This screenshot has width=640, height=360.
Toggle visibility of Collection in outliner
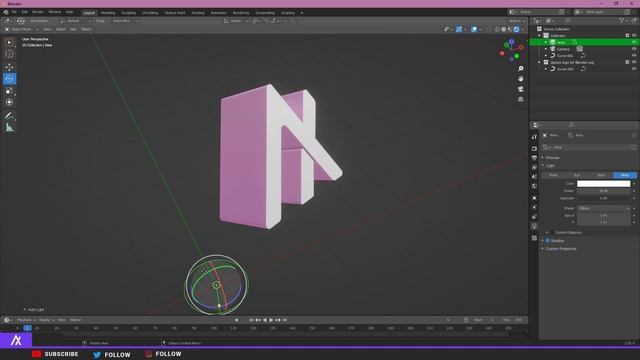click(634, 36)
